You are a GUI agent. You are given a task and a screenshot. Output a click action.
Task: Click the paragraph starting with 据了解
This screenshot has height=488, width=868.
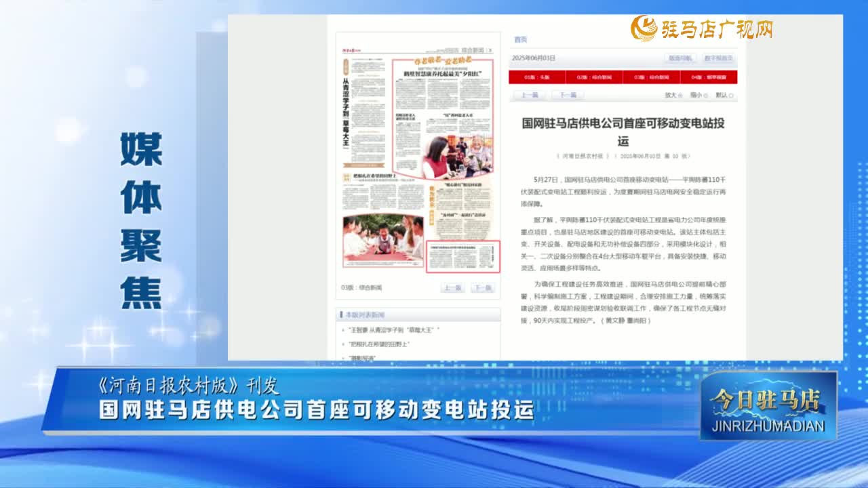coord(623,243)
